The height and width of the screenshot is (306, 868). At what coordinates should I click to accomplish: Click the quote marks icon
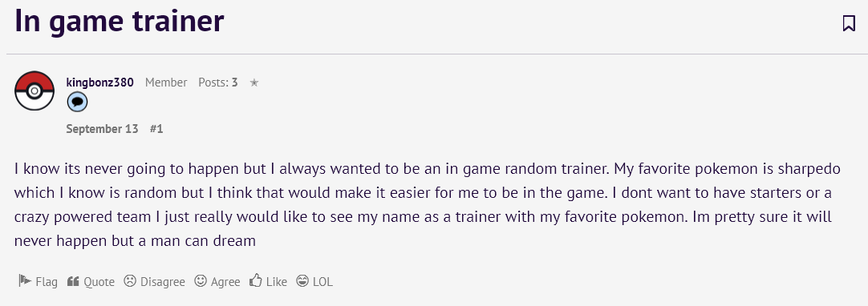tap(73, 281)
